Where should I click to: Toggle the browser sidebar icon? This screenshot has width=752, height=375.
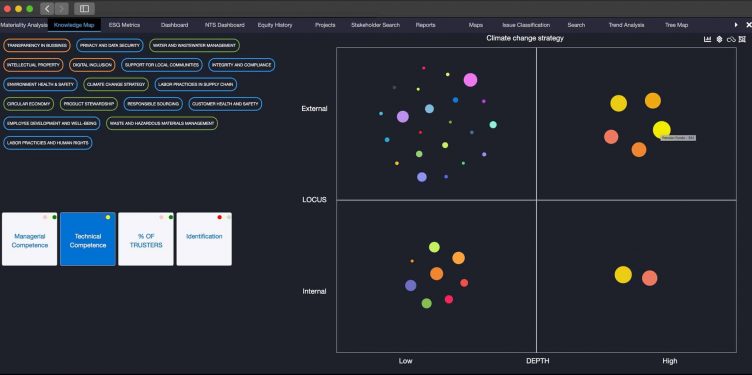(x=84, y=9)
